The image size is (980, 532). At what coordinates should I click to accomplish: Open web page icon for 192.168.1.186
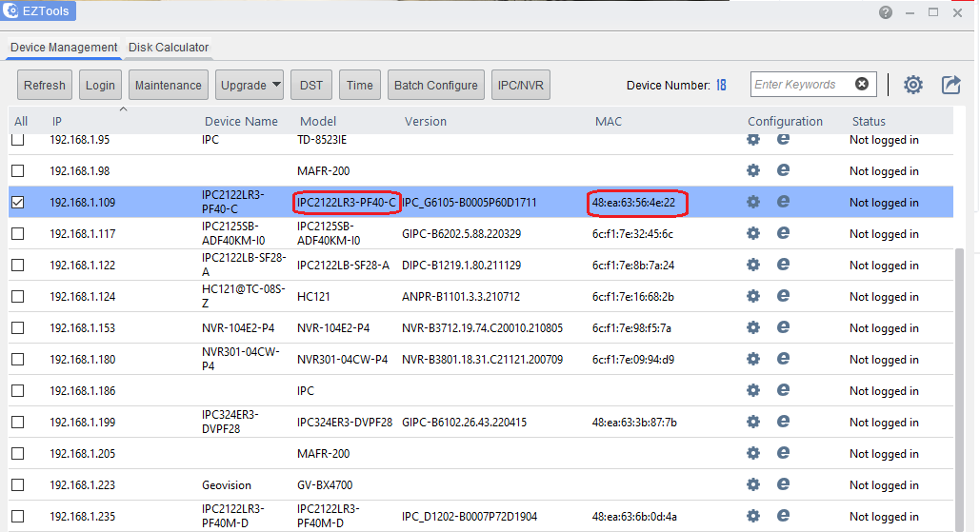click(x=783, y=389)
